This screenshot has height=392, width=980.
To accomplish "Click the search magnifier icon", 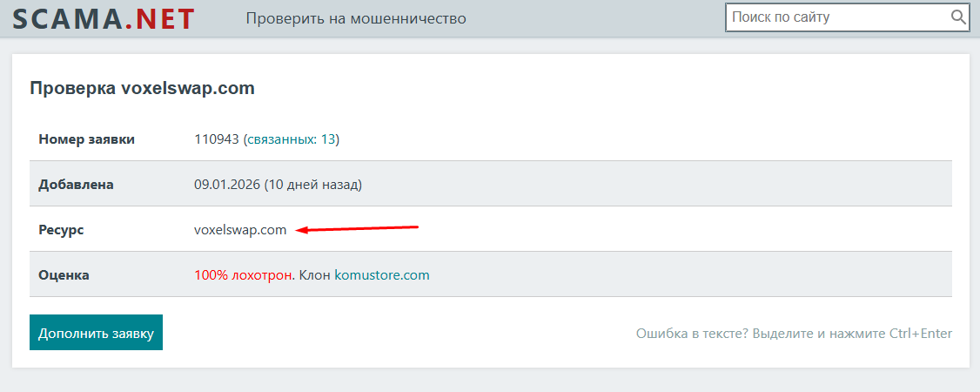I will click(x=958, y=17).
